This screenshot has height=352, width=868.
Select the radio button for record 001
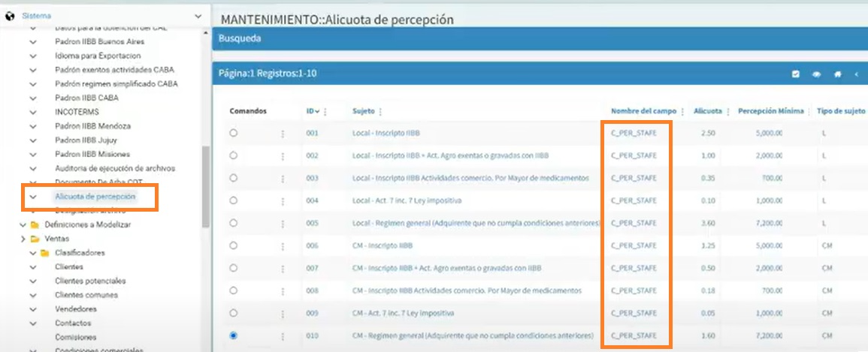(x=233, y=133)
